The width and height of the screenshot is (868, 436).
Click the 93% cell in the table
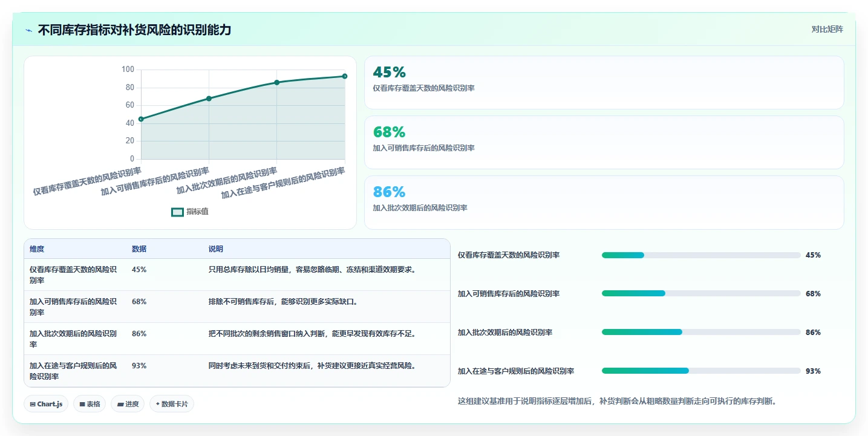coord(139,365)
